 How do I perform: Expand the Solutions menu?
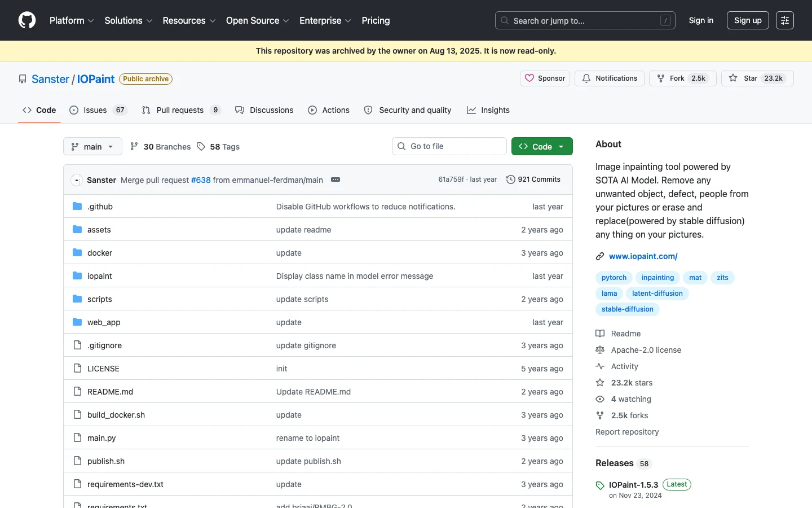click(129, 20)
